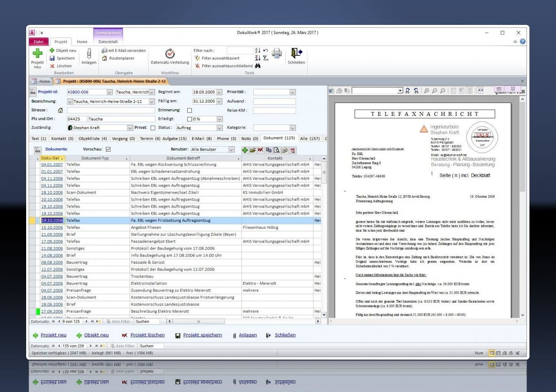556x392 pixels.
Task: Switch to the Alle (157) tab
Action: pos(310,139)
